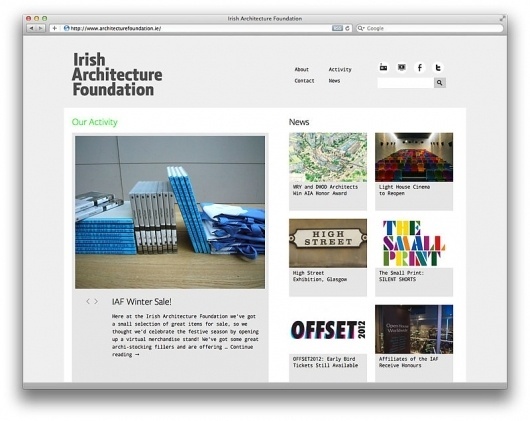
Task: Open the AIA Honor Award map thumbnail
Action: click(328, 157)
